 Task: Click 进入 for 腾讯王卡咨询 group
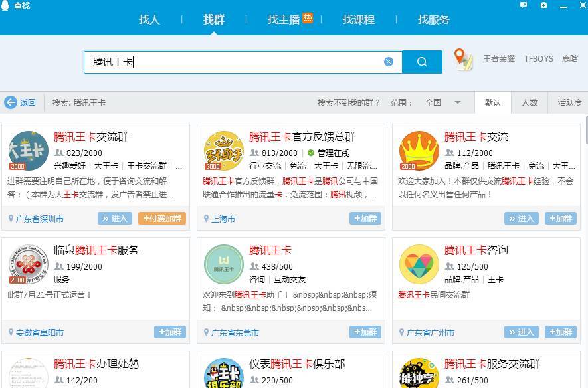point(521,332)
